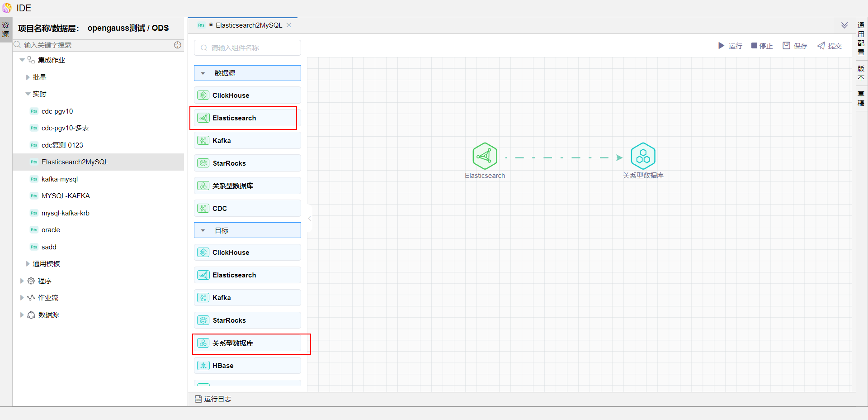Switch to the 通用配置 side tab
Screen dimensions: 868x420
[861, 38]
